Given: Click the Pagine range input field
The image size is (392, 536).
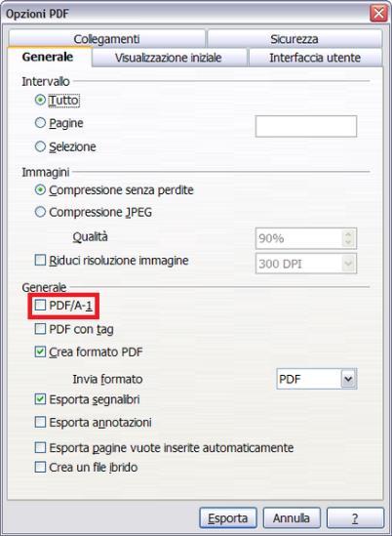Looking at the screenshot, I should click(x=306, y=126).
